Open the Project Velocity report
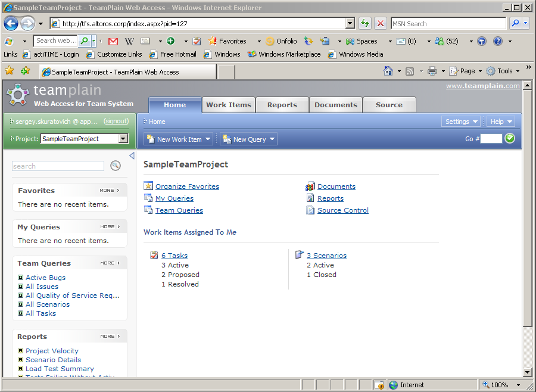Viewport: 536px width, 392px height. [52, 351]
